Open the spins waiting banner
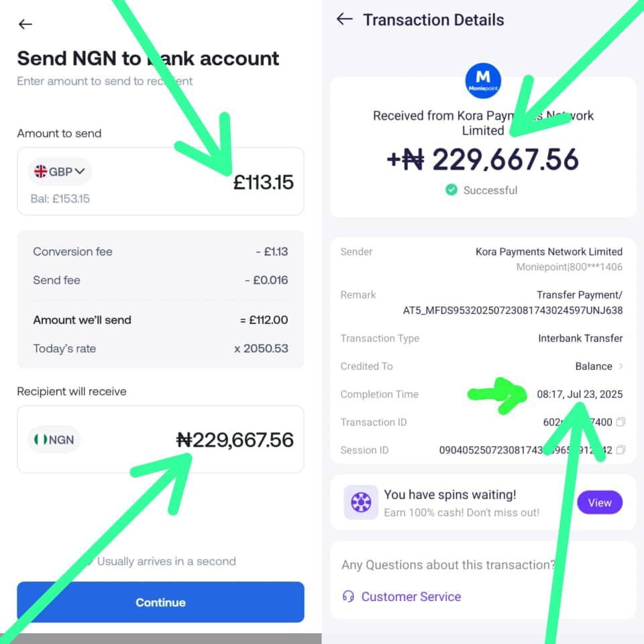 (x=483, y=502)
